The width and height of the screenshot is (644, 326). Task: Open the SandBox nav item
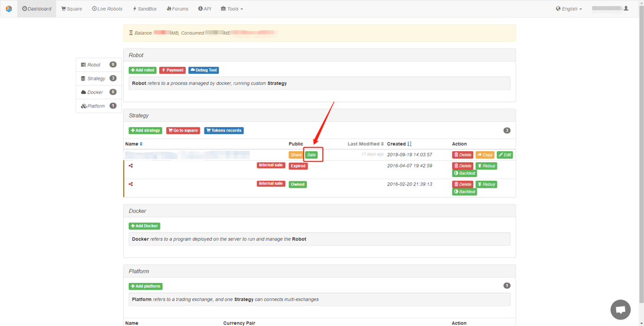point(144,9)
